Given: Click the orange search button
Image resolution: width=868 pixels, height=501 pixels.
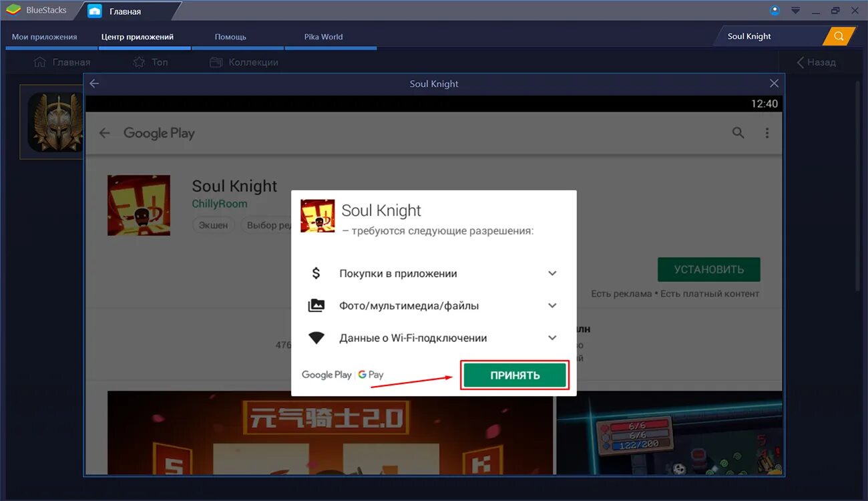Looking at the screenshot, I should (x=839, y=36).
